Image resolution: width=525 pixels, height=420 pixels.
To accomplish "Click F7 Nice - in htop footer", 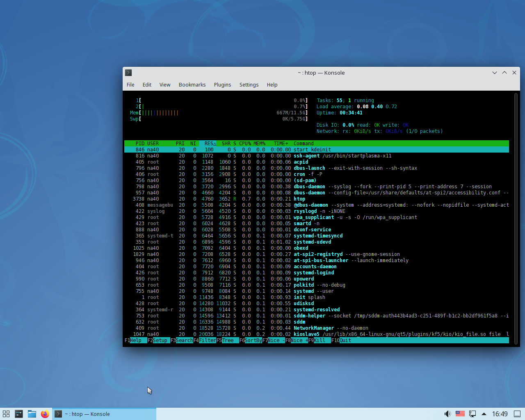I will coord(274,340).
